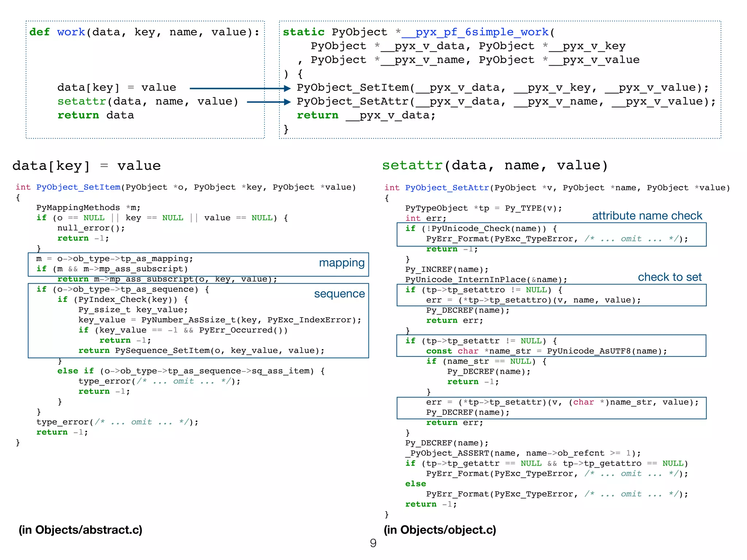Click the 'sequence' annotation label
This screenshot has height=560, width=747.
(x=339, y=294)
